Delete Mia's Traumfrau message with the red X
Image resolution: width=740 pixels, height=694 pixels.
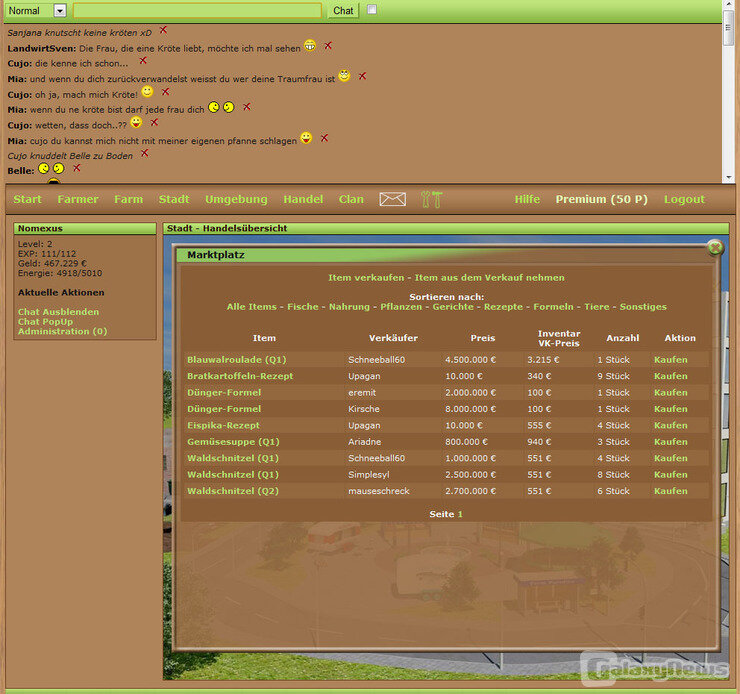(x=362, y=76)
